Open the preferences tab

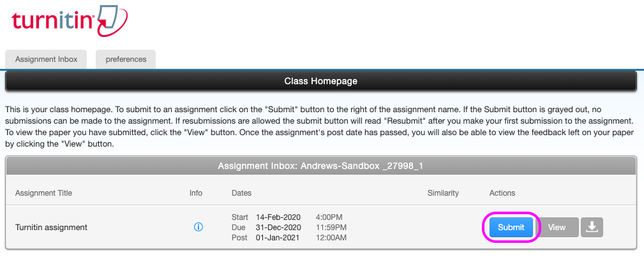tap(126, 59)
